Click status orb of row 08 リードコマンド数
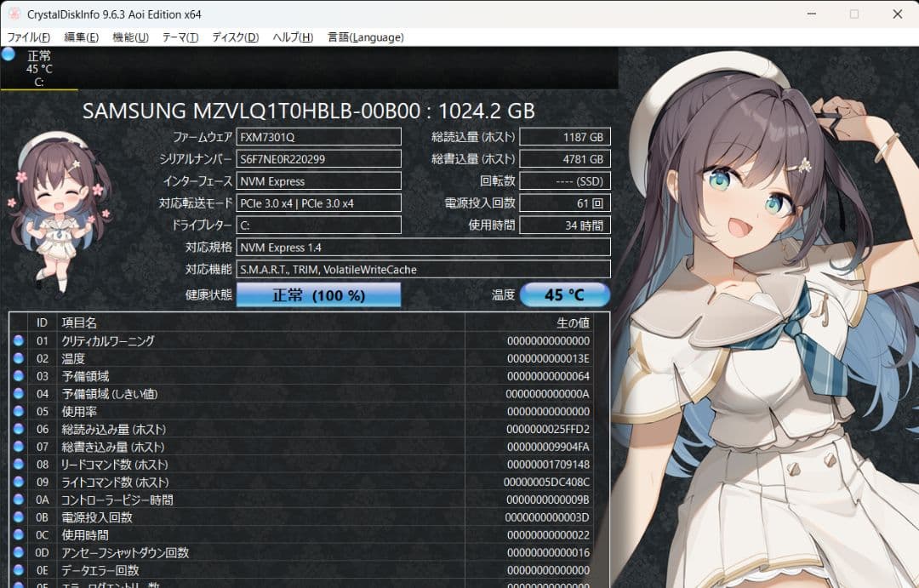The width and height of the screenshot is (919, 588). [x=18, y=464]
